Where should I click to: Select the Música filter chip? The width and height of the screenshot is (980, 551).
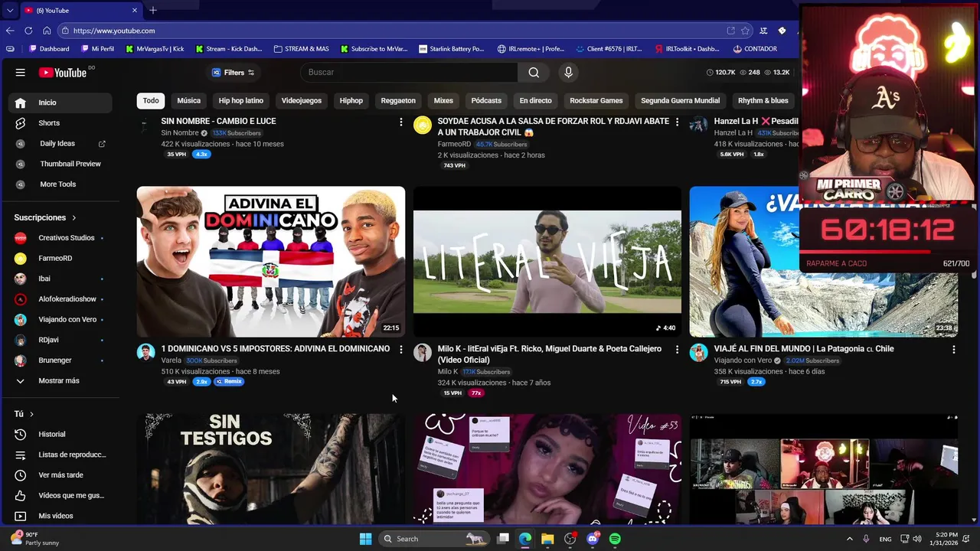[189, 101]
